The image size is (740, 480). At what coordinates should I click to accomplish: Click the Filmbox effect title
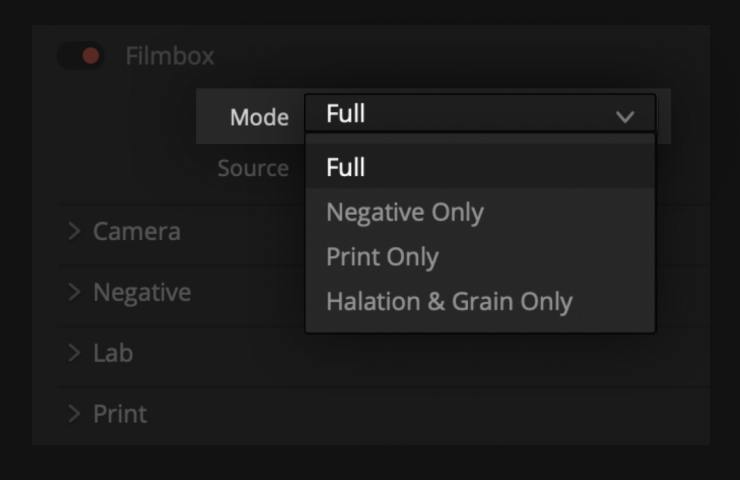(x=169, y=56)
